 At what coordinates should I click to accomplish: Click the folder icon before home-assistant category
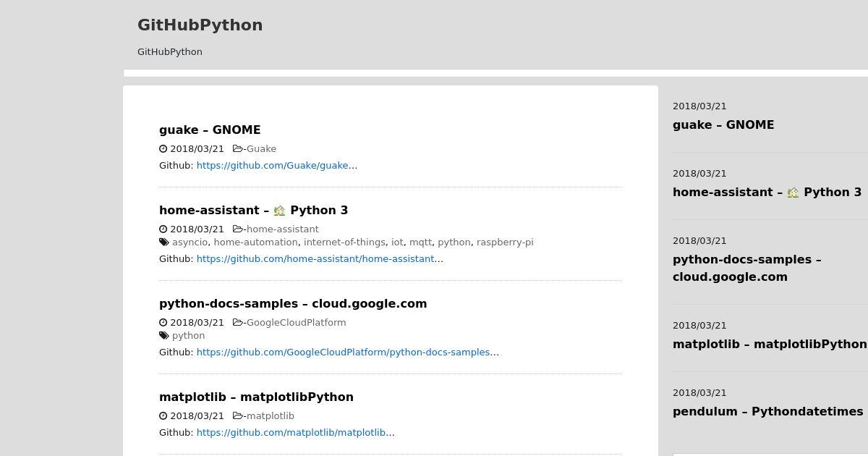pos(238,229)
